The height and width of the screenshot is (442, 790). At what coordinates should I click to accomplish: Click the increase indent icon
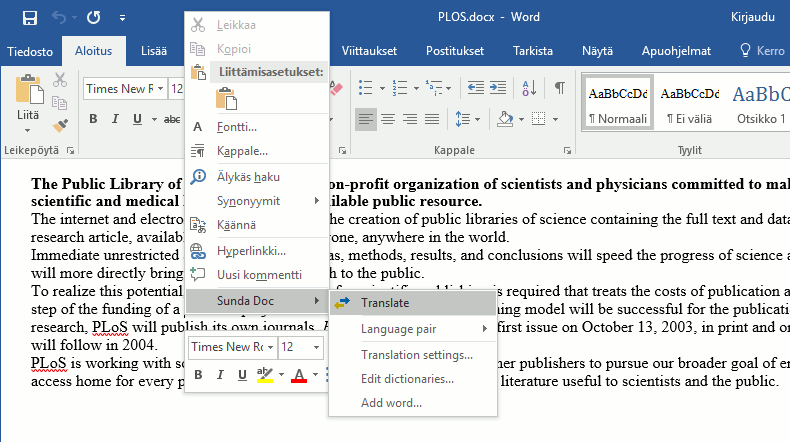click(498, 88)
